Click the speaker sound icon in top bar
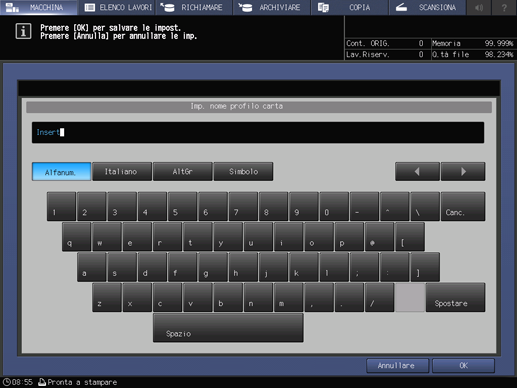 coord(479,7)
